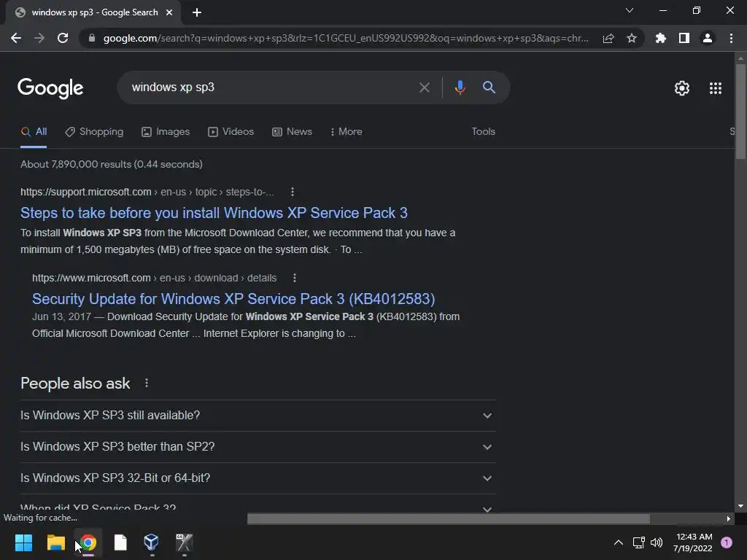
Task: Expand 'Is Windows XP SP3 better than SP2?'
Action: pos(258,447)
